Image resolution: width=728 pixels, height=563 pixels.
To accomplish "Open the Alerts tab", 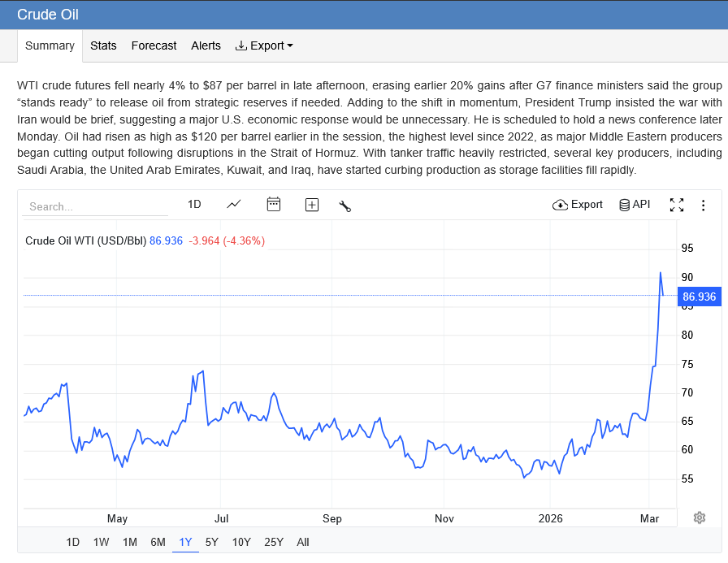I will 206,45.
